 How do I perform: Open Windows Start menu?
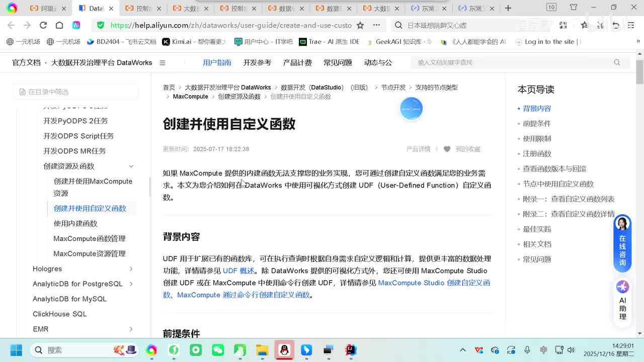[16, 350]
